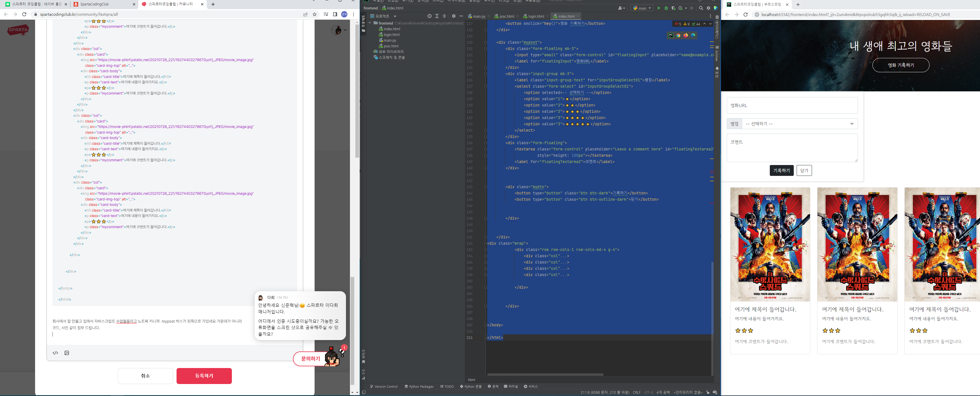Open page in Firefox from editor browser popup
Image resolution: width=980 pixels, height=396 pixels.
(x=686, y=35)
